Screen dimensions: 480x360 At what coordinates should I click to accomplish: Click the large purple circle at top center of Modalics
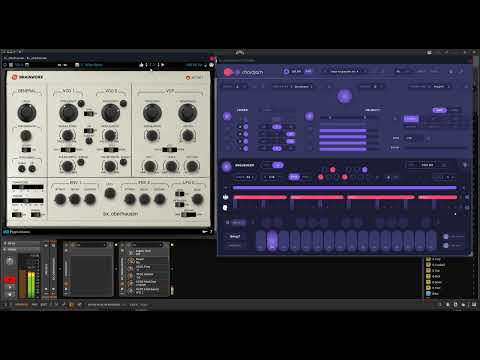point(345,96)
